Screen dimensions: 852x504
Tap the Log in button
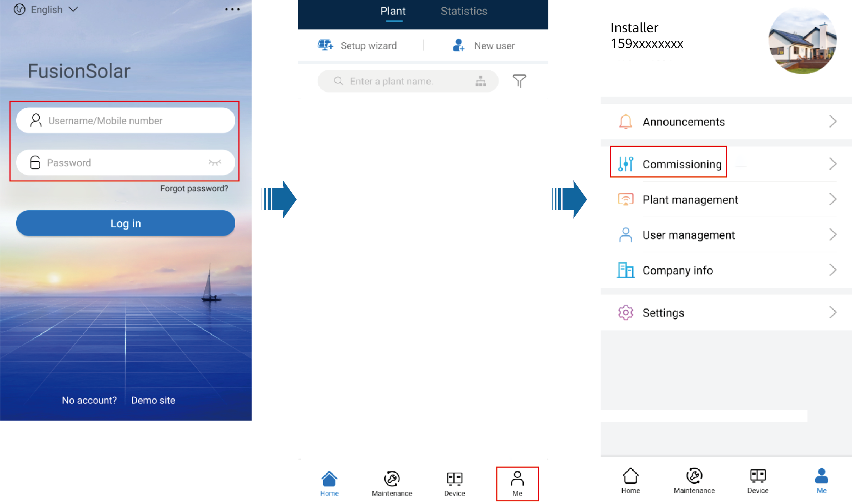tap(126, 223)
